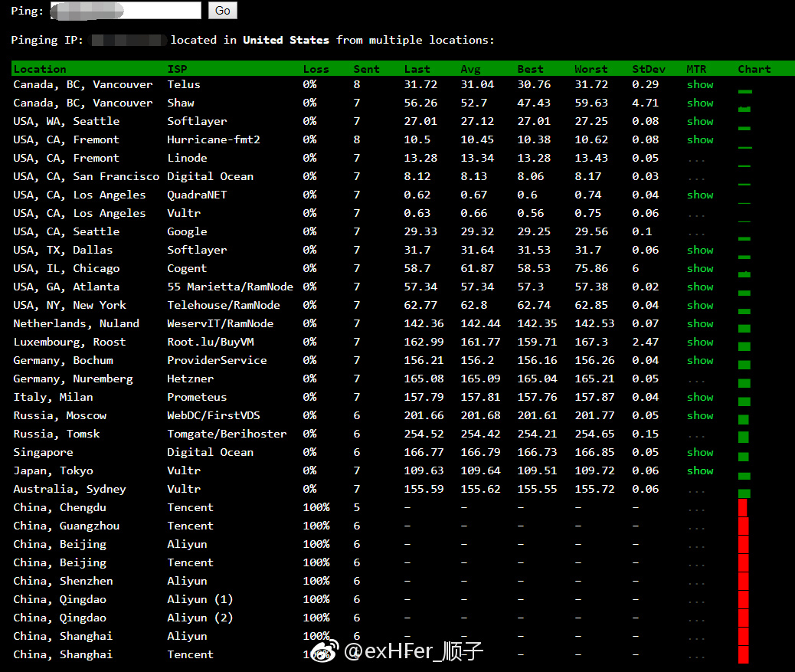Show MTR for Prometeus Milan
Image resolution: width=795 pixels, height=672 pixels.
[x=700, y=397]
